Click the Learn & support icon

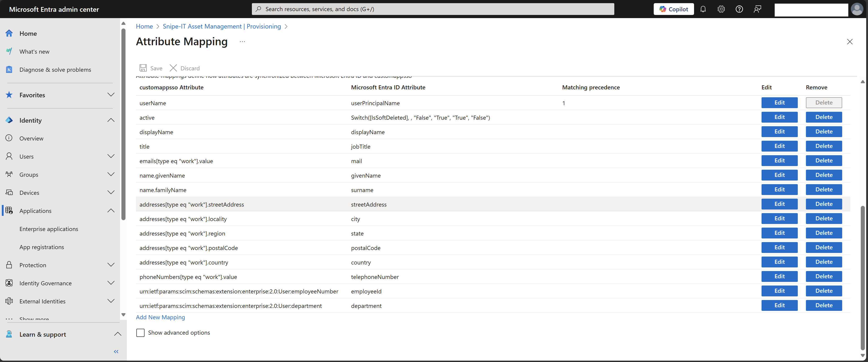pyautogui.click(x=9, y=334)
